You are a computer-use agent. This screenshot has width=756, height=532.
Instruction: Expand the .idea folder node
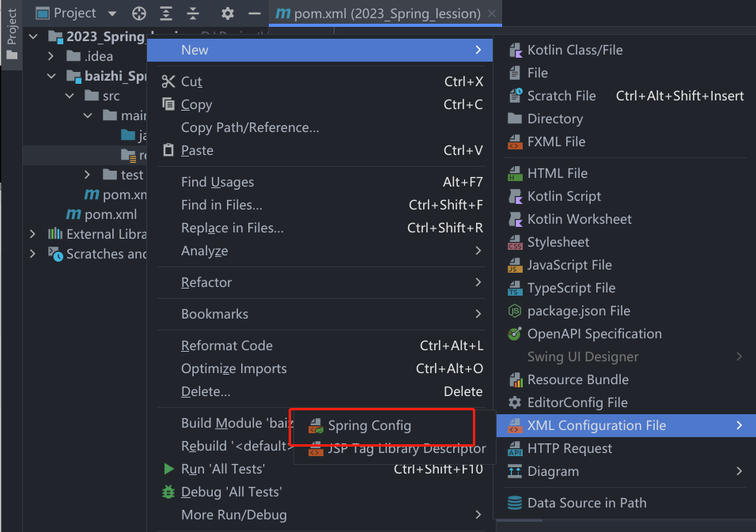coord(51,56)
